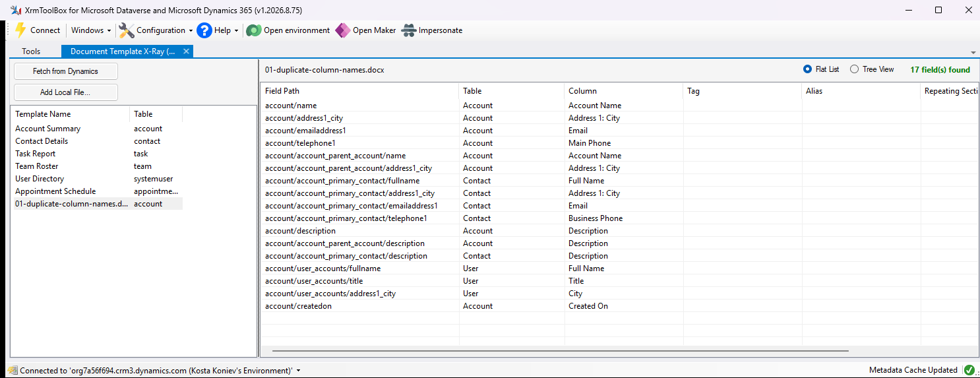This screenshot has height=378, width=980.
Task: Click account/user_accounts/address1_city row
Action: coord(330,294)
